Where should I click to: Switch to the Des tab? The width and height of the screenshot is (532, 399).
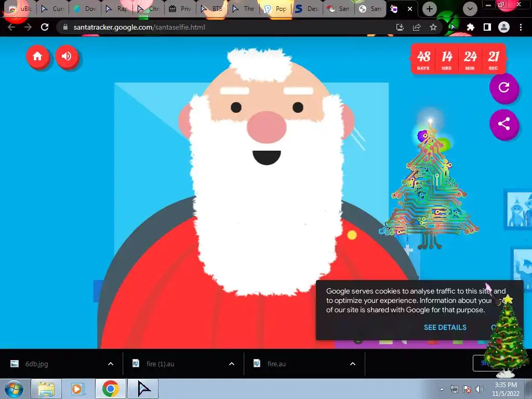(x=308, y=9)
